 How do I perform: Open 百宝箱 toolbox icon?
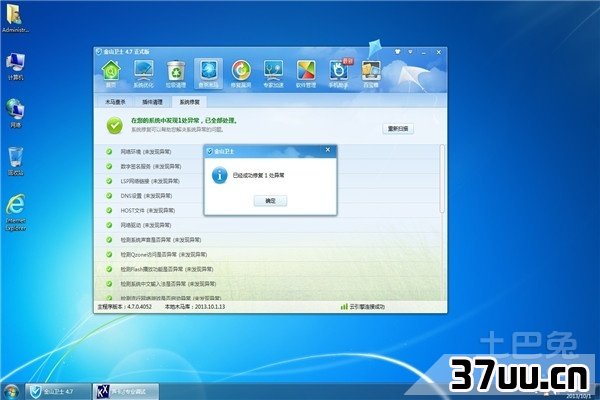point(371,74)
